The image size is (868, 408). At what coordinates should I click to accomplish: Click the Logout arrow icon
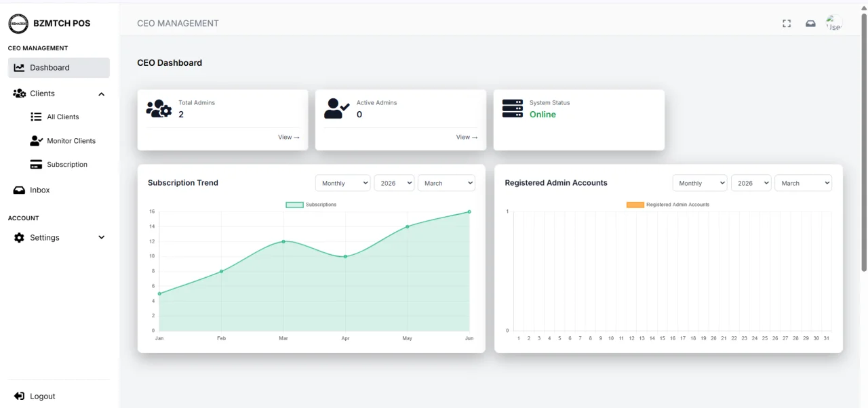(x=19, y=396)
